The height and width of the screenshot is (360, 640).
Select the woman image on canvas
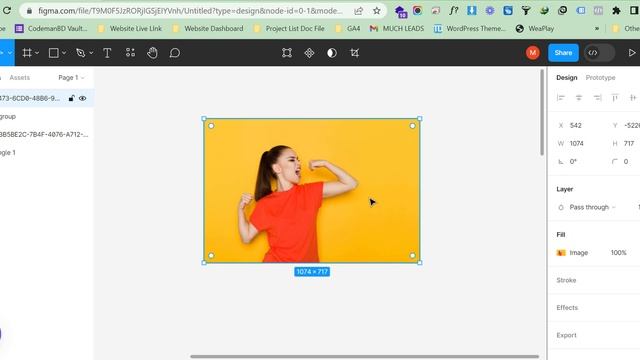tap(312, 191)
